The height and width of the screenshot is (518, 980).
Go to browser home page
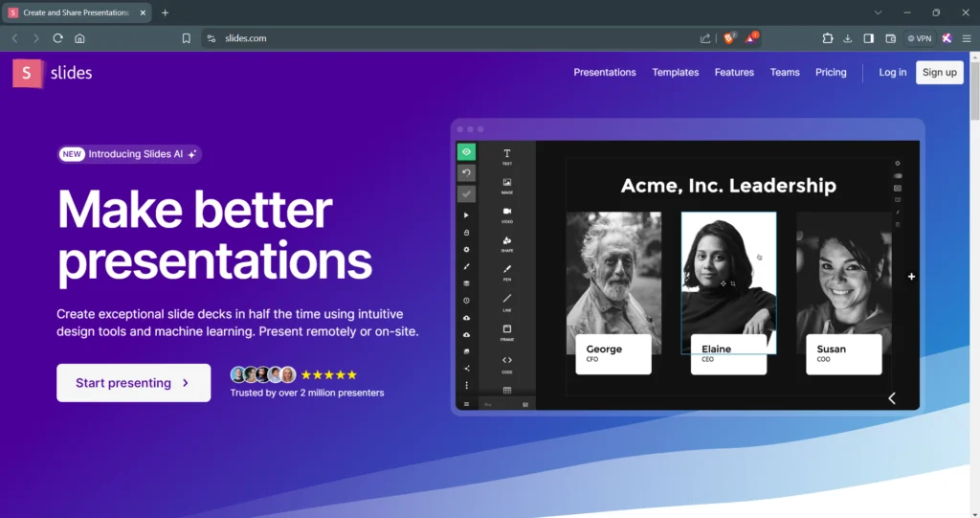(x=79, y=38)
